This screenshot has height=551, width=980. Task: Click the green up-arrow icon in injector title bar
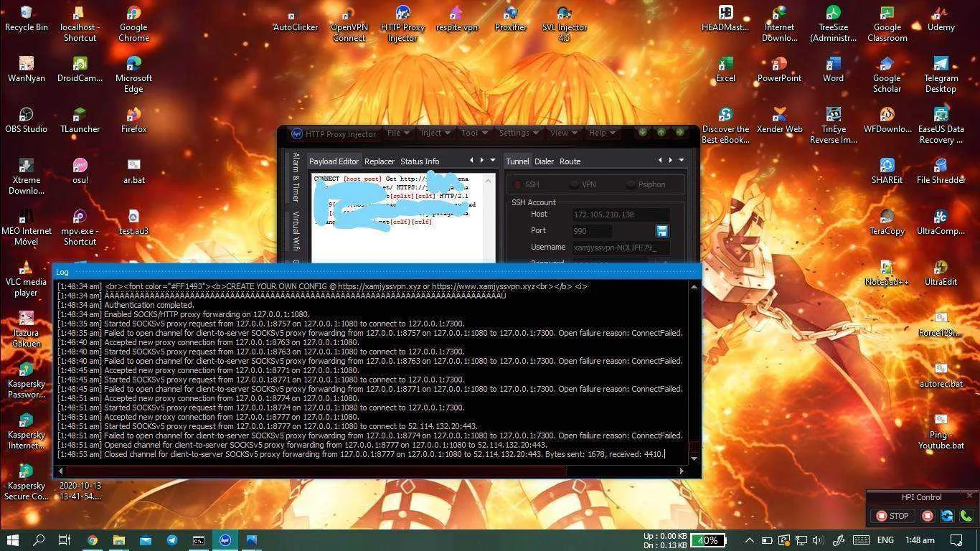pyautogui.click(x=661, y=132)
